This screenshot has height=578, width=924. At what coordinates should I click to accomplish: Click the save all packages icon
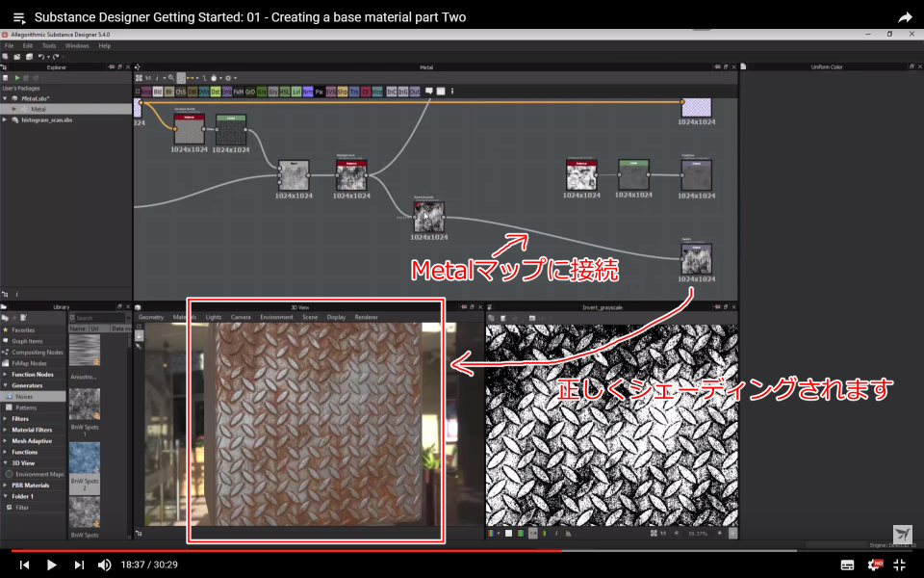point(29,57)
